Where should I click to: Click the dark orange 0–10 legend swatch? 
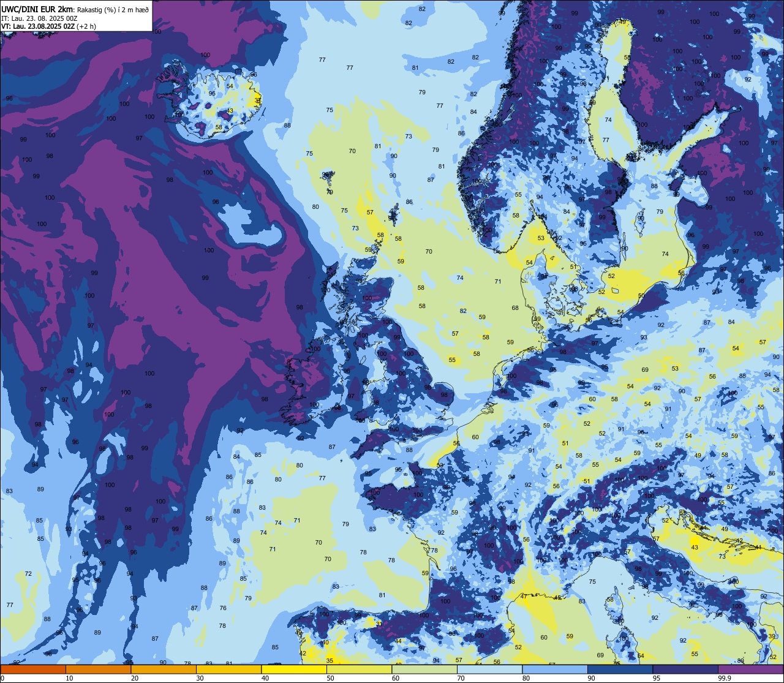point(33,669)
